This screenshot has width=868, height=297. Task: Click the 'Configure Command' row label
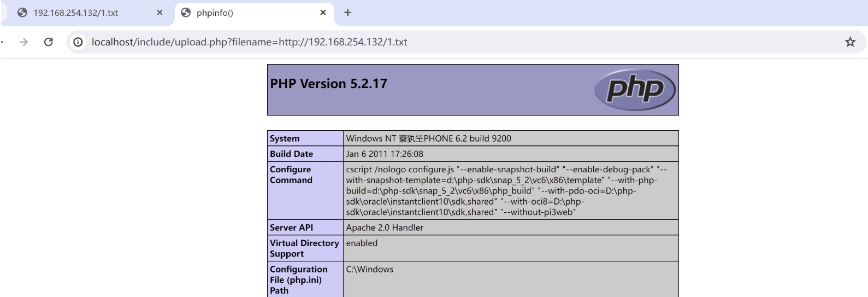point(291,174)
